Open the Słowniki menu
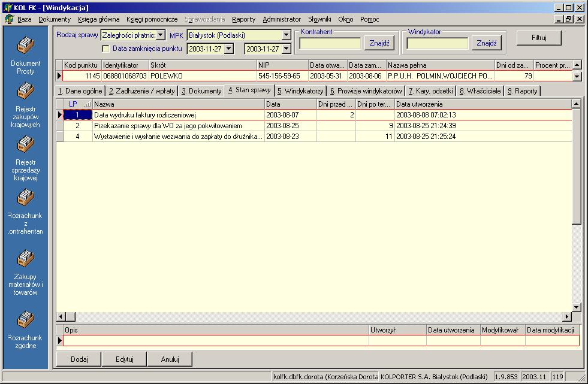The image size is (588, 384). pyautogui.click(x=319, y=19)
